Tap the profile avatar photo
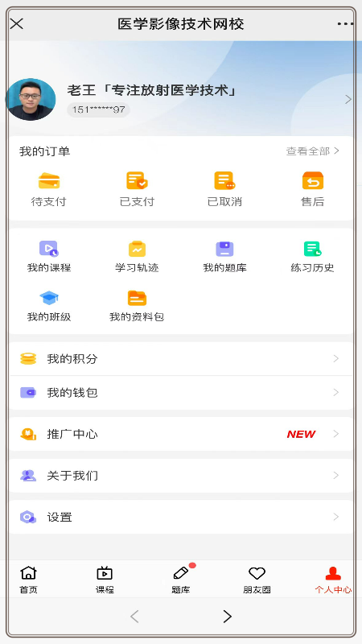The width and height of the screenshot is (362, 644). (x=31, y=99)
